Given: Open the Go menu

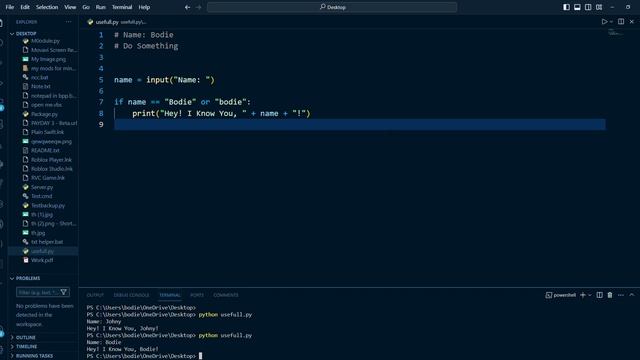Looking at the screenshot, I should (x=86, y=7).
